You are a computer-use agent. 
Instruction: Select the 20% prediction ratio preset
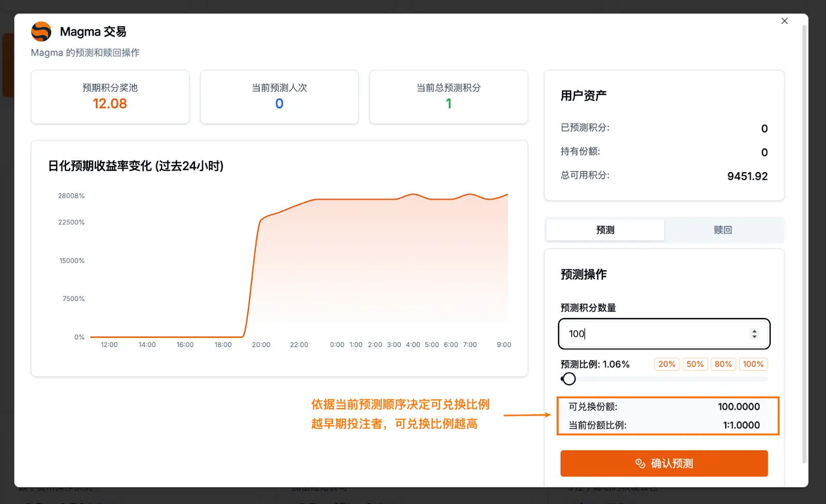point(666,364)
